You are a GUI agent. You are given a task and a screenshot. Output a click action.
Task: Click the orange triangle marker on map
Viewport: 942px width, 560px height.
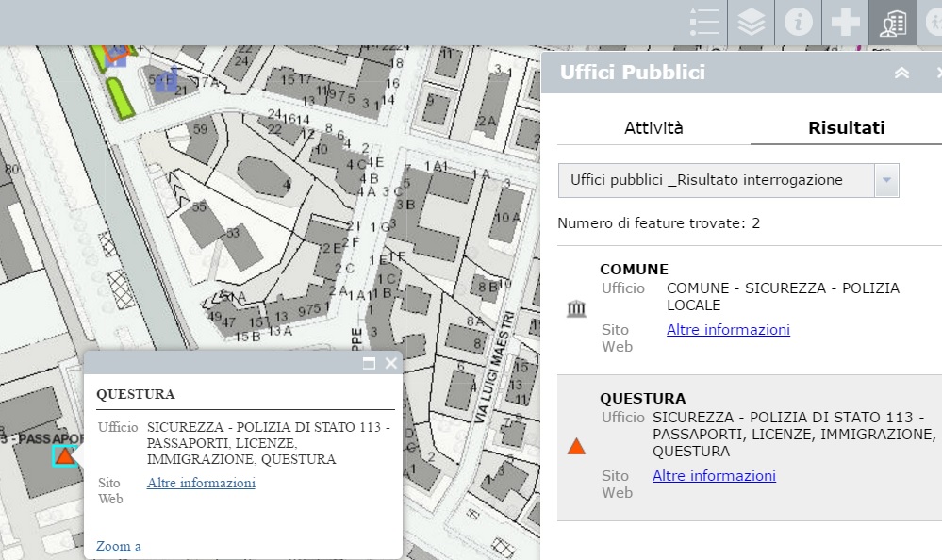tap(64, 456)
